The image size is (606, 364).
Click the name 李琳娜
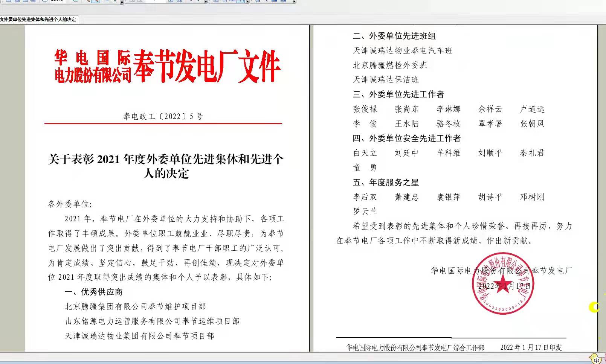coord(449,109)
